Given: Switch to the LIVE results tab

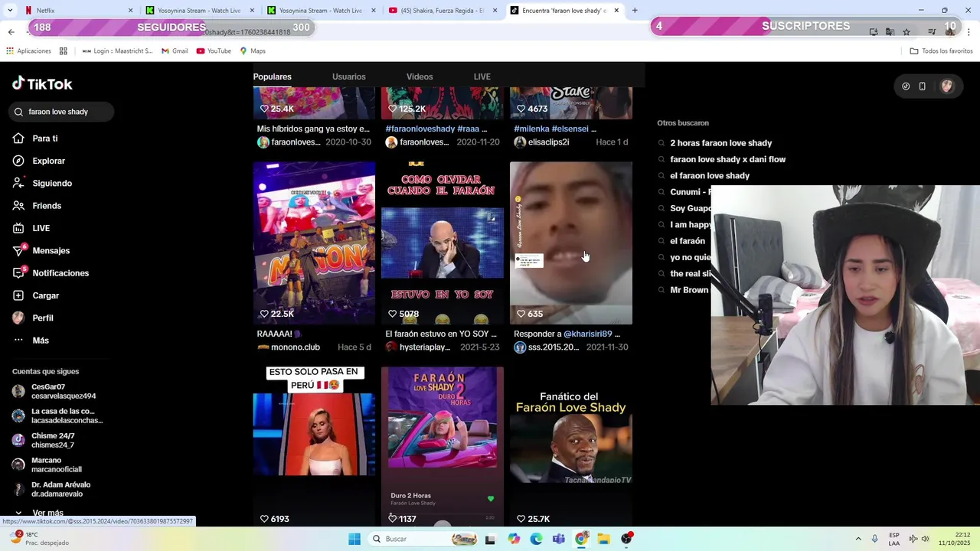Looking at the screenshot, I should point(482,77).
